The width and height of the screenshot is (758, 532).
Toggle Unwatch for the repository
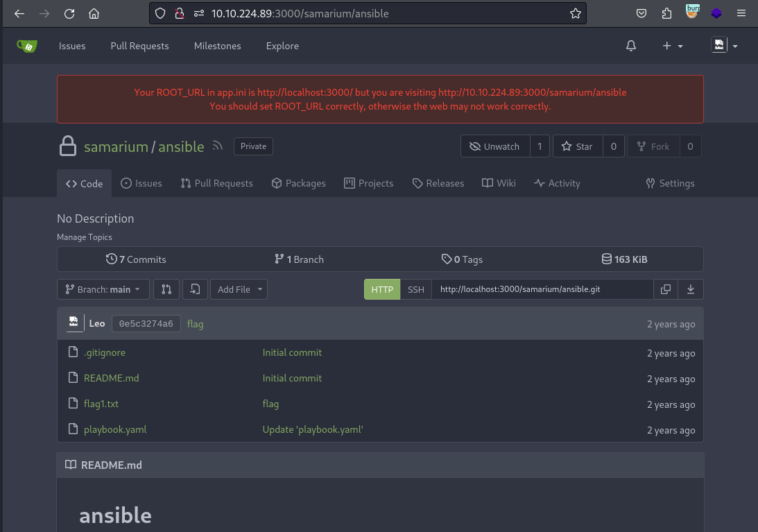(495, 146)
